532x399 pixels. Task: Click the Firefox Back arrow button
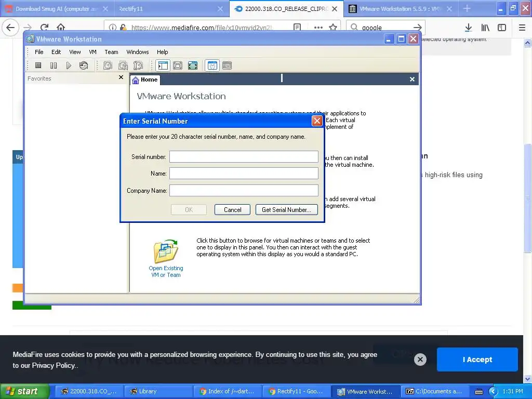click(10, 28)
